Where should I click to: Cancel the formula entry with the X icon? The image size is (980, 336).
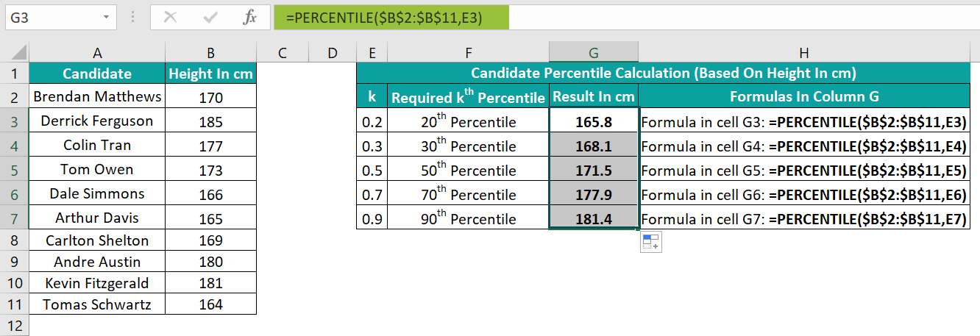pos(170,17)
